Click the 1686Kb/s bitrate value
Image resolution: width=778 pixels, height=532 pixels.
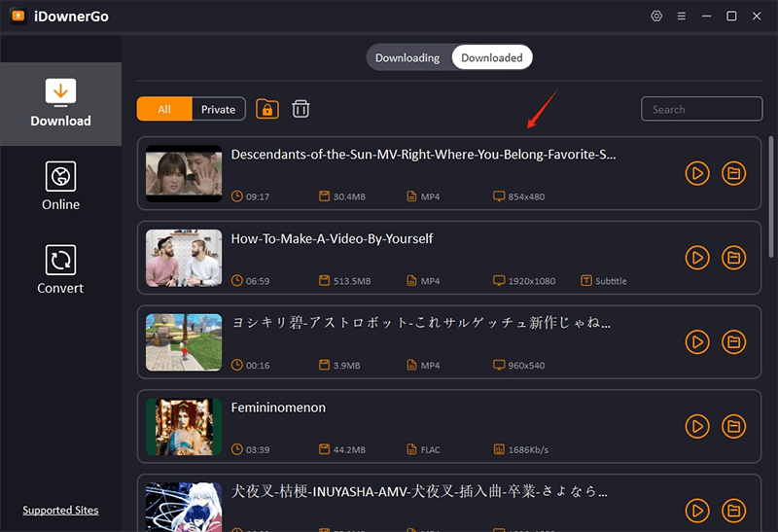click(528, 449)
